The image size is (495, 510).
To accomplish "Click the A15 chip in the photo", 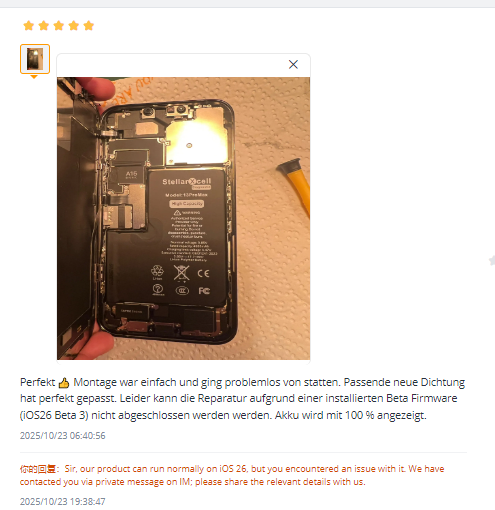I will click(x=131, y=174).
